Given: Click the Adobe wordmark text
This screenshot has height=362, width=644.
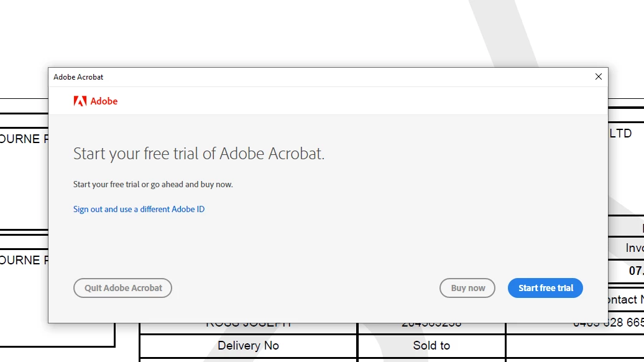Looking at the screenshot, I should 104,101.
